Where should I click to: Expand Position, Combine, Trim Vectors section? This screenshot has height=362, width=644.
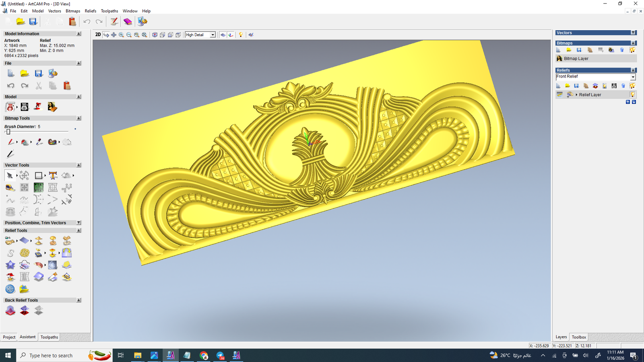[x=79, y=223]
